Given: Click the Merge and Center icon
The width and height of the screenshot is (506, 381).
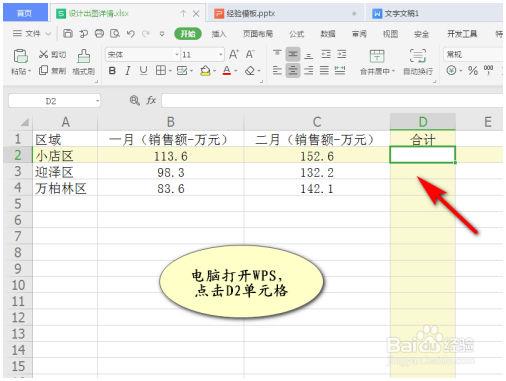Looking at the screenshot, I should 377,56.
